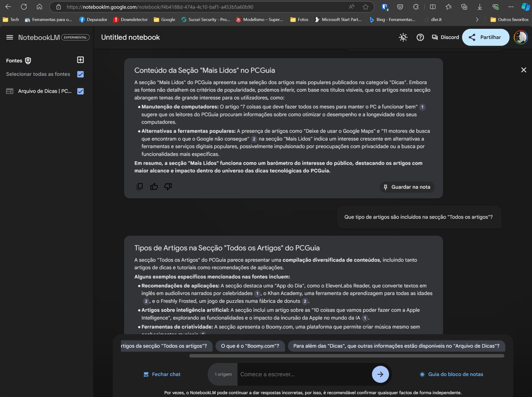
Task: Open the help question mark icon
Action: 420,37
